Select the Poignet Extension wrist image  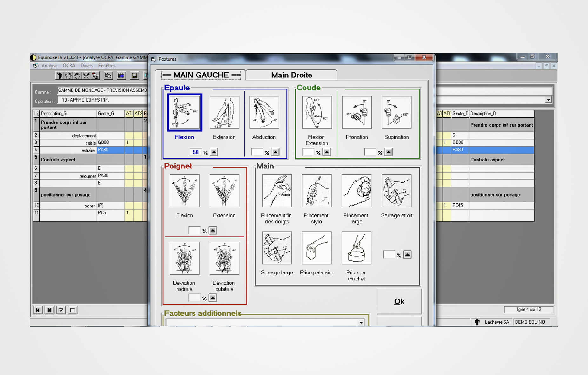pos(224,191)
